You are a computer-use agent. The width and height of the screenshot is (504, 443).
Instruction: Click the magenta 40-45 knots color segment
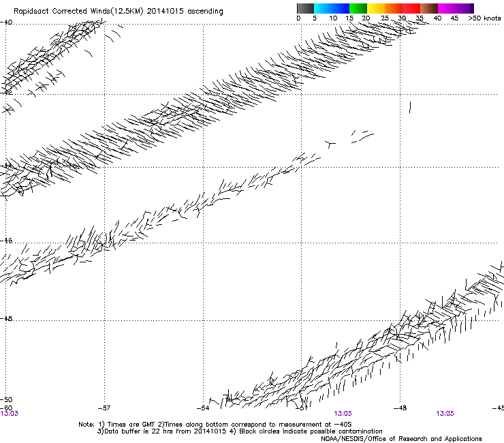447,8
